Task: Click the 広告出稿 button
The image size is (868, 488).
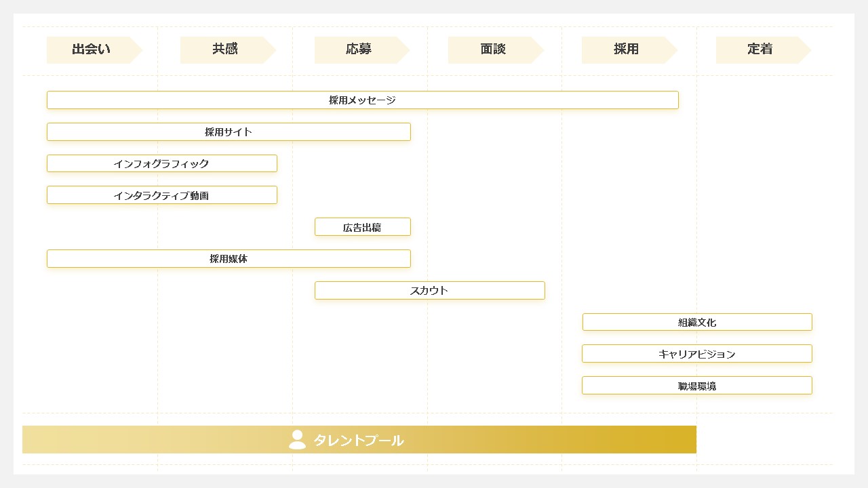Action: (362, 226)
